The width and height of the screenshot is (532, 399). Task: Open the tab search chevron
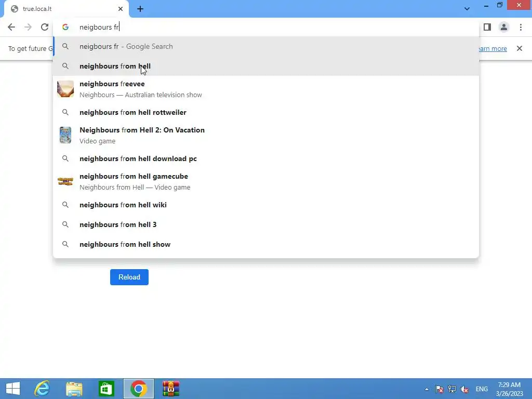coord(467,9)
